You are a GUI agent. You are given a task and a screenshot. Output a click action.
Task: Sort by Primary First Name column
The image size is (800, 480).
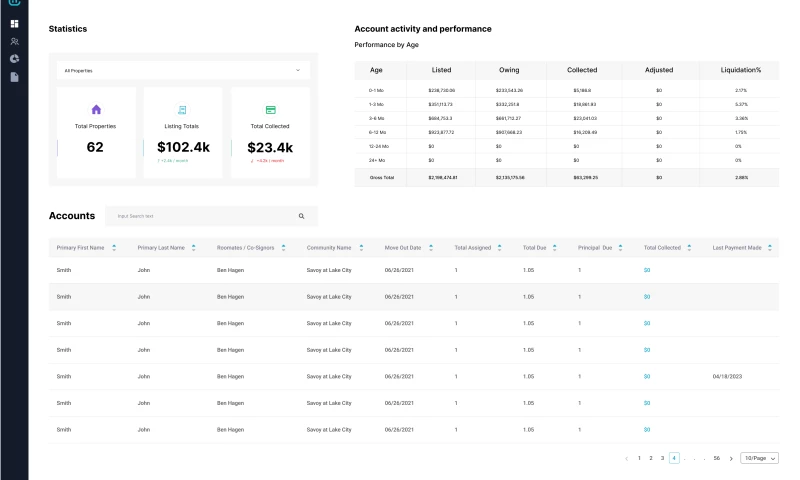pos(114,247)
